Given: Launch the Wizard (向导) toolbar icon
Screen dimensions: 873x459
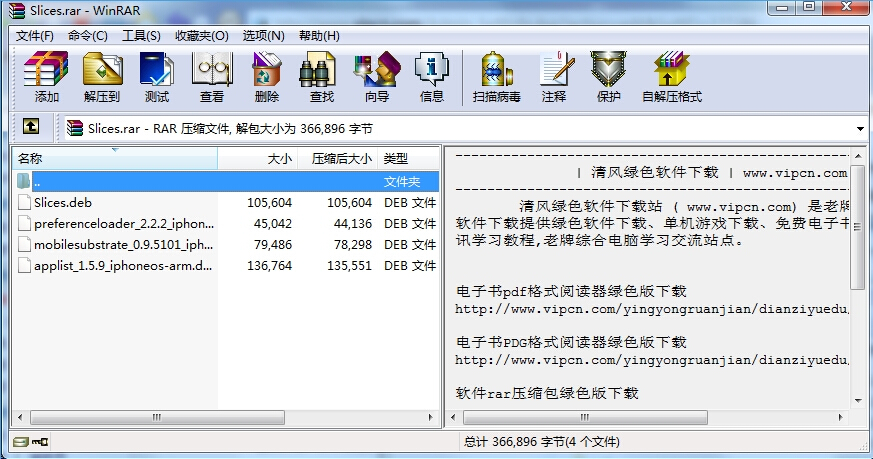Looking at the screenshot, I should [376, 77].
